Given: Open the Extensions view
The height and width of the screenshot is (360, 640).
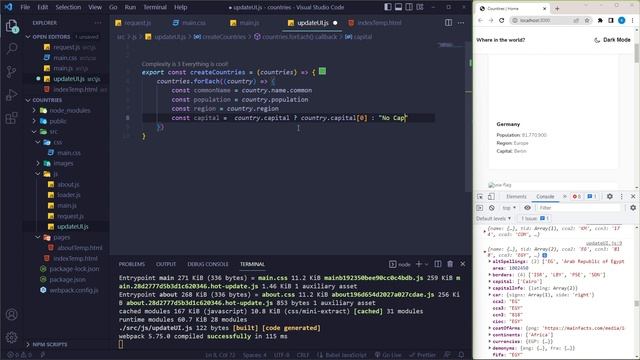Looking at the screenshot, I should coord(12,118).
